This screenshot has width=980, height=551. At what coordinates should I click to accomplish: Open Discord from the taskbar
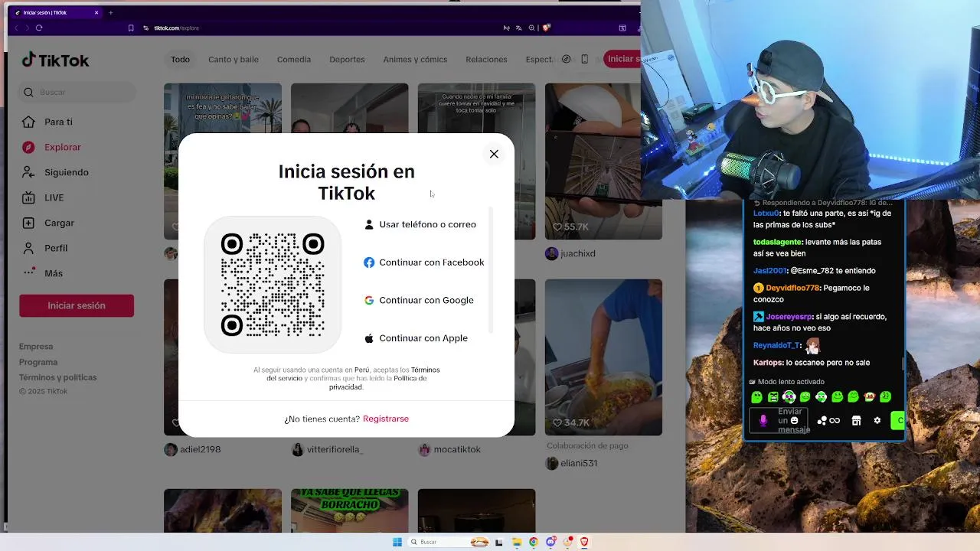click(x=551, y=542)
